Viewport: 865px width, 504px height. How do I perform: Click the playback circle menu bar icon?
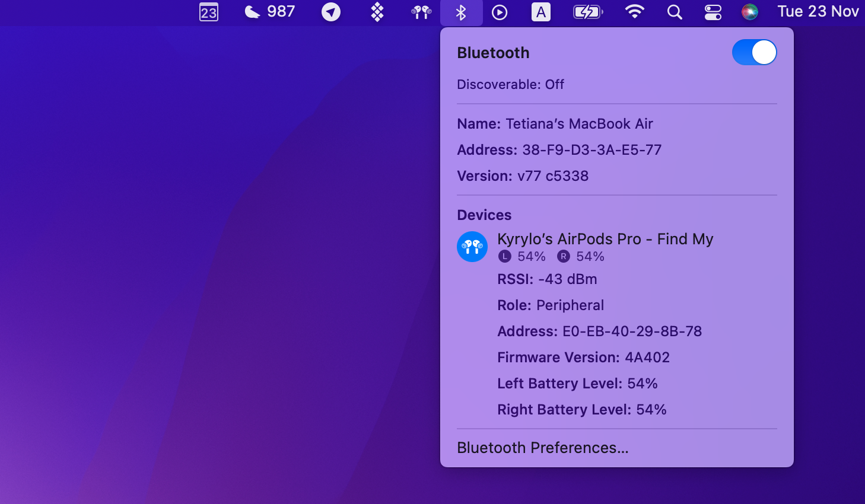point(500,12)
